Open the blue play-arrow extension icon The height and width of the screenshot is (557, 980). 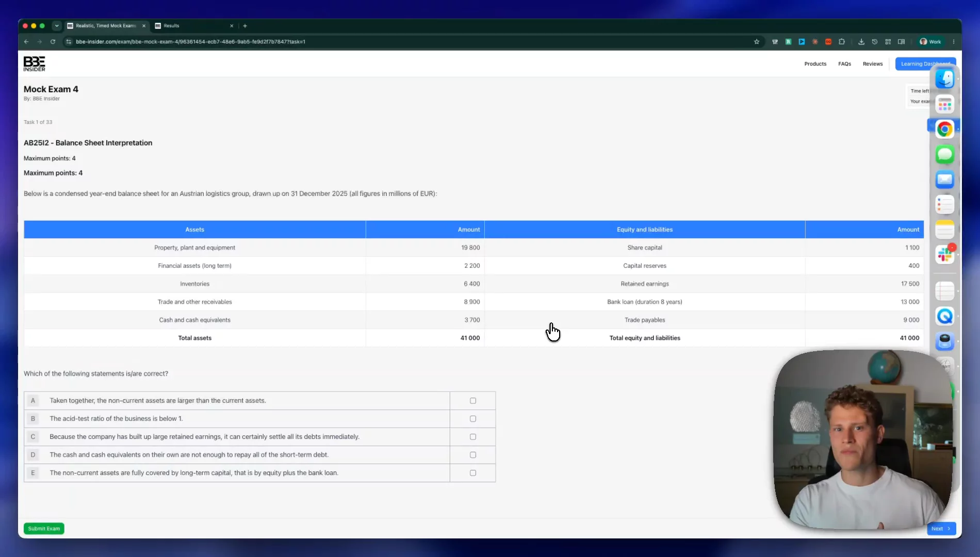pyautogui.click(x=802, y=42)
